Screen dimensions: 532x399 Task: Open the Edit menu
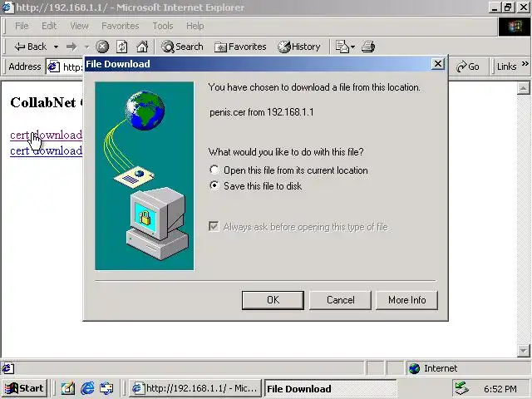49,26
